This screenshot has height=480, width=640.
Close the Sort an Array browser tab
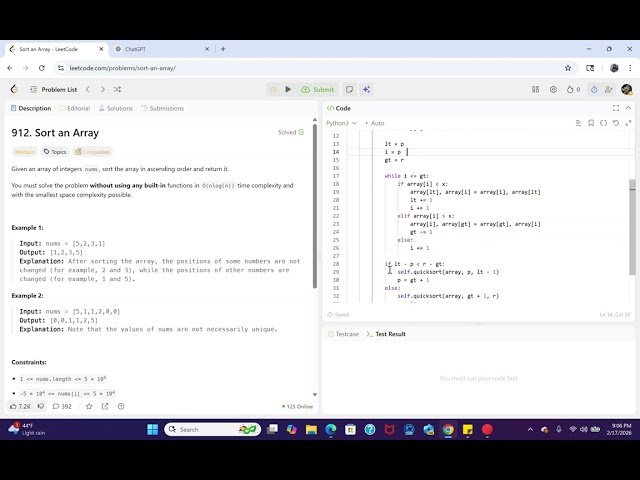(101, 49)
